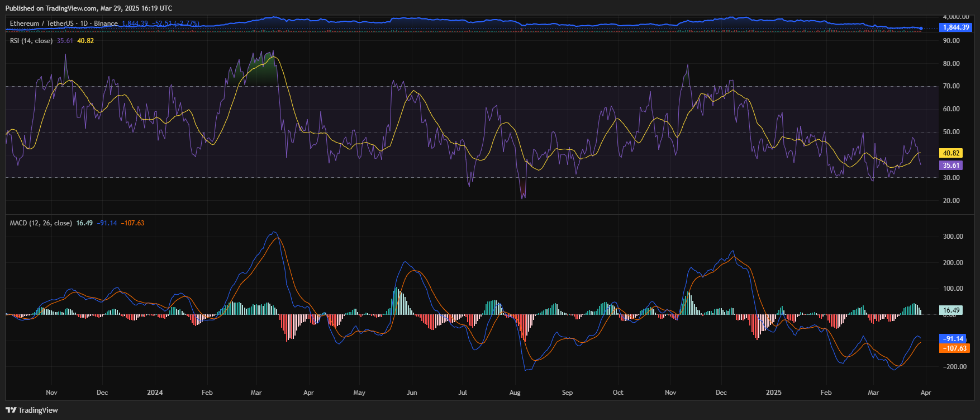Viewport: 980px width, 420px height.
Task: Click the 60.00 RSI axis label
Action: pyautogui.click(x=951, y=109)
